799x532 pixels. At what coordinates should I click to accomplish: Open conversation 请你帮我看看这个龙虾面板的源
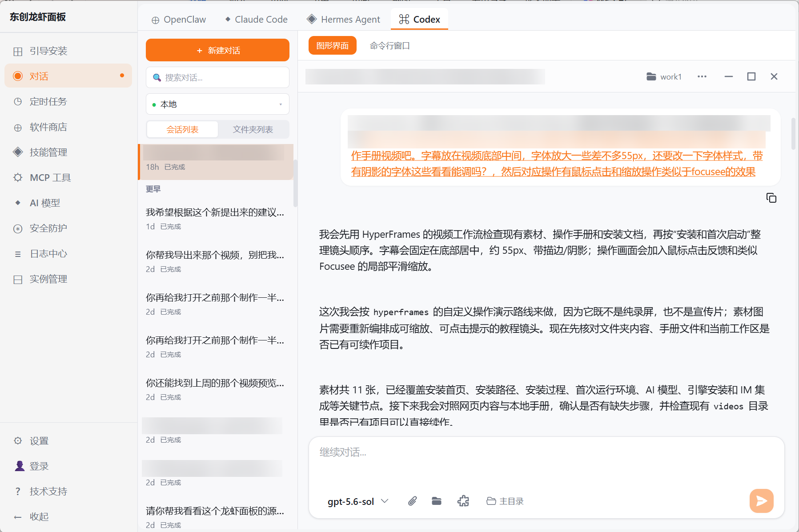216,517
